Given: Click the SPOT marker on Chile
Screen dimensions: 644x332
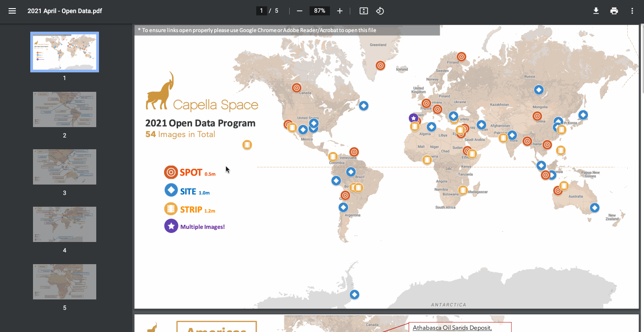Looking at the screenshot, I should point(345,195).
